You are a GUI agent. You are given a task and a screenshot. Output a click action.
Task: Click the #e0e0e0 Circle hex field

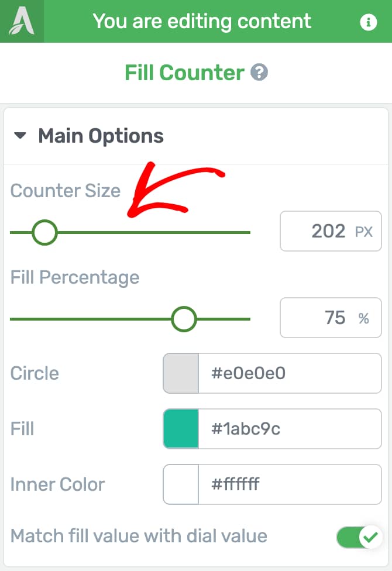point(290,373)
